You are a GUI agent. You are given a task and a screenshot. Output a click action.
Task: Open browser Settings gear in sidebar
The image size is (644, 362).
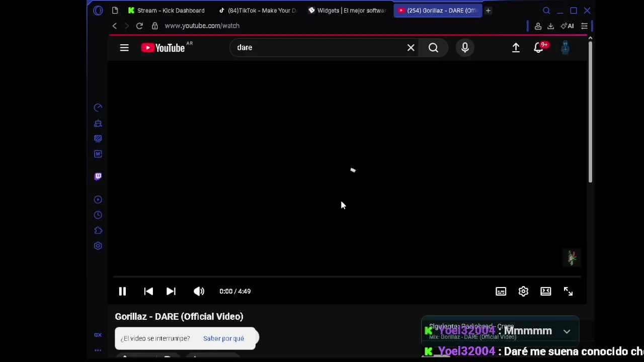[x=98, y=246]
